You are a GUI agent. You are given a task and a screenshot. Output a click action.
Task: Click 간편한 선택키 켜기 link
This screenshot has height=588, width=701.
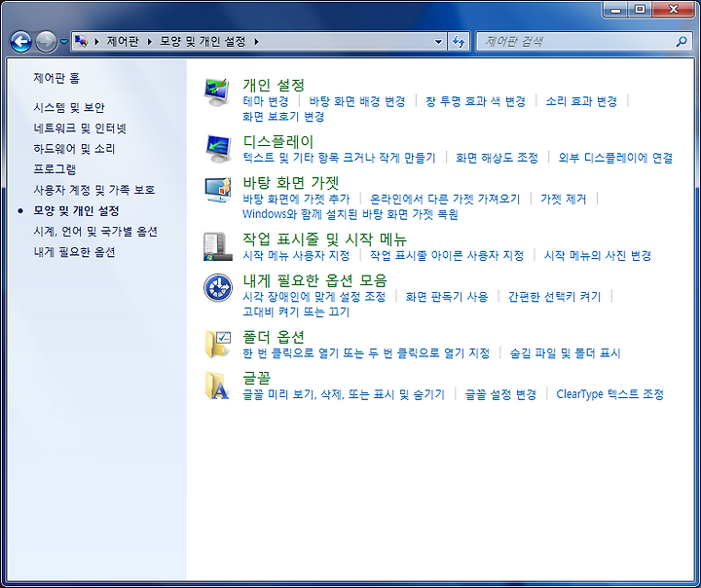pyautogui.click(x=554, y=297)
